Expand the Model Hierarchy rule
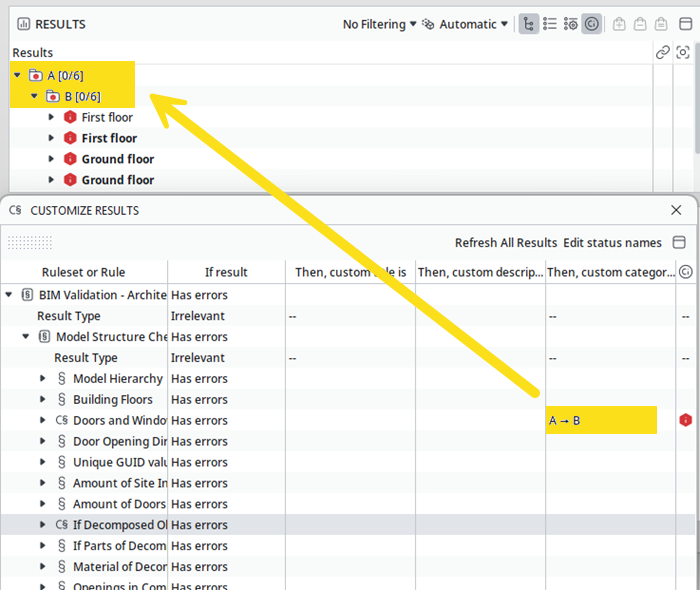Screen dimensions: 700x590 43,378
